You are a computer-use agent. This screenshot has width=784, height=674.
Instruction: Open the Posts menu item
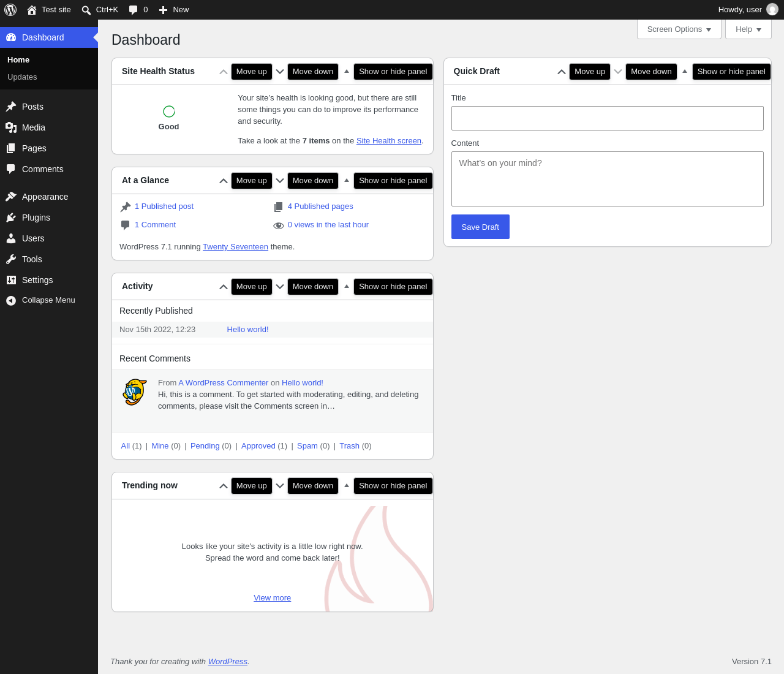click(x=49, y=107)
